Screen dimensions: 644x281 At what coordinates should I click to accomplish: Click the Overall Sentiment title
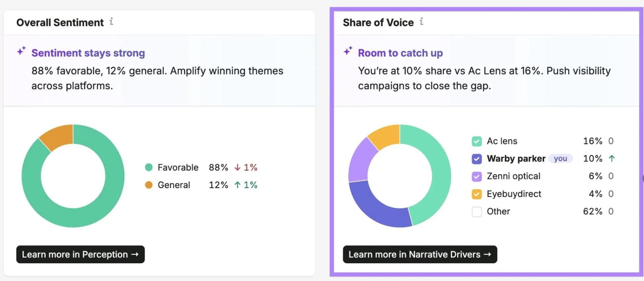(x=60, y=23)
